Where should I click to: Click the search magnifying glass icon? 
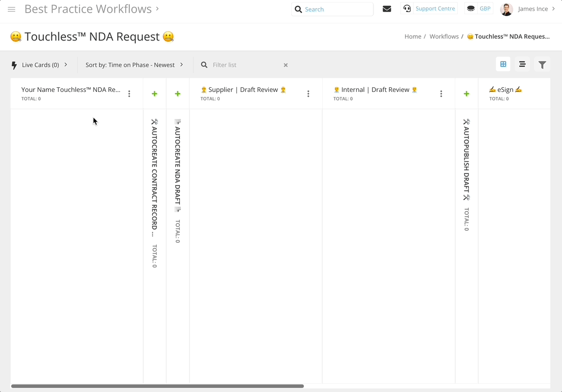click(x=298, y=9)
